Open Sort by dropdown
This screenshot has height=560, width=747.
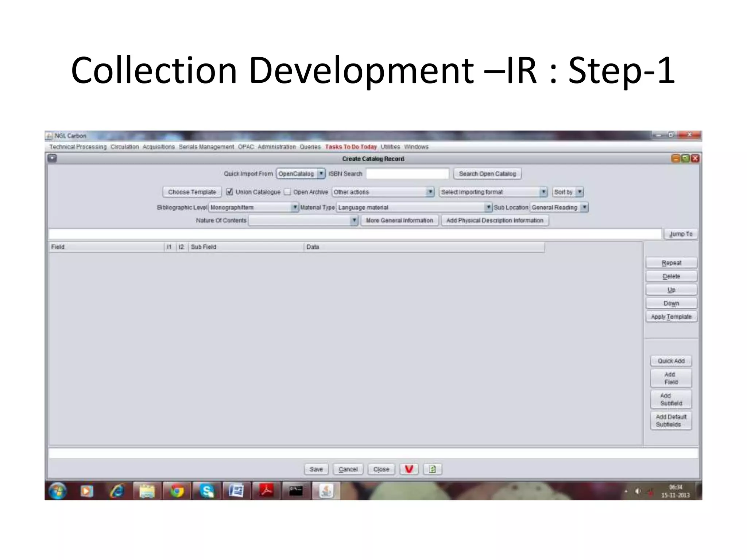568,192
